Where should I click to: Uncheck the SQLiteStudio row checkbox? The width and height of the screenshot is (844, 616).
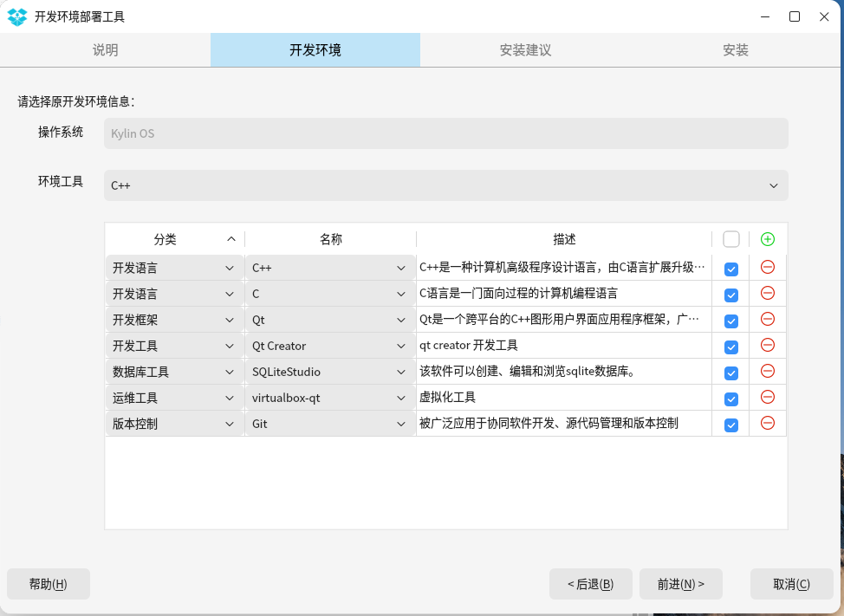[731, 373]
